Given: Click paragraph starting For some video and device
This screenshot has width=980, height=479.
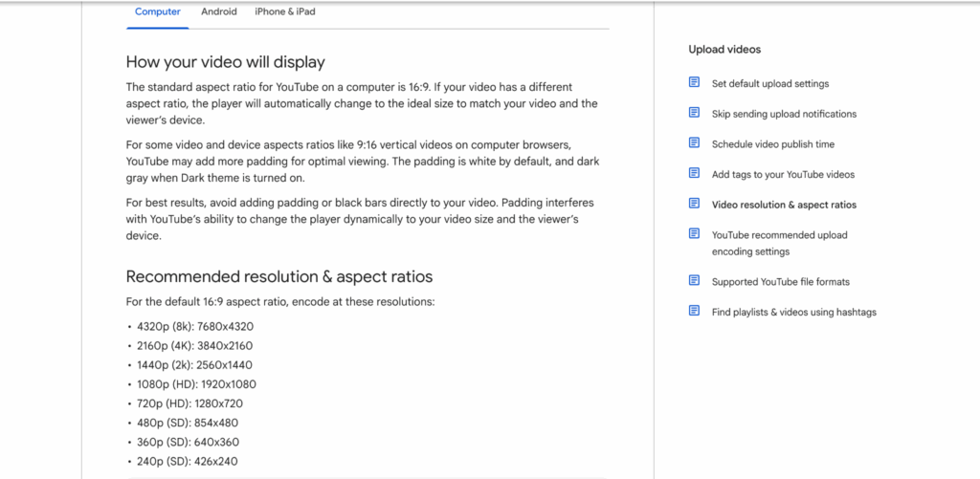Looking at the screenshot, I should tap(363, 162).
